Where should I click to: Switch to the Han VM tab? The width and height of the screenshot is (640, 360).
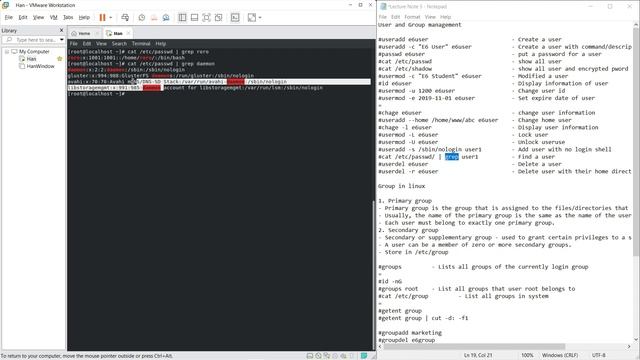point(118,33)
